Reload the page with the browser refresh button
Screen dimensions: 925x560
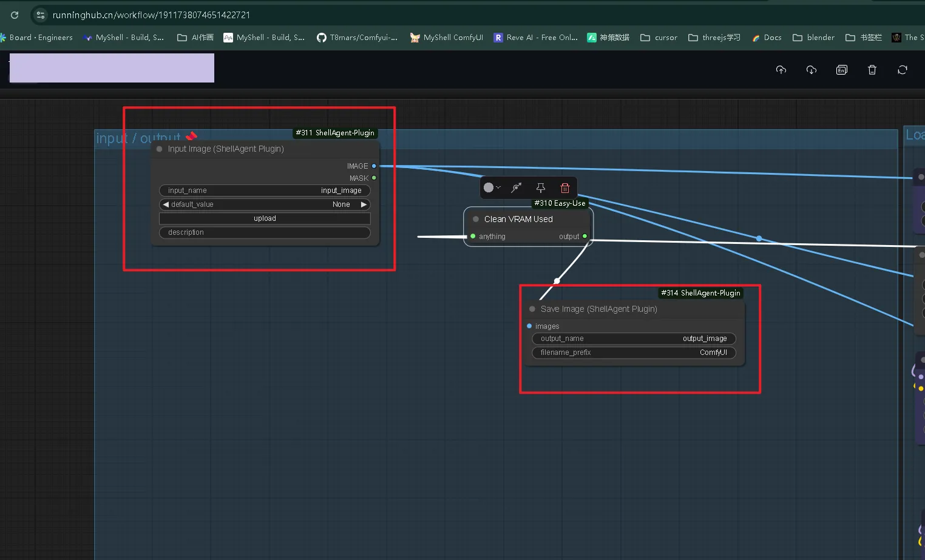(x=15, y=15)
